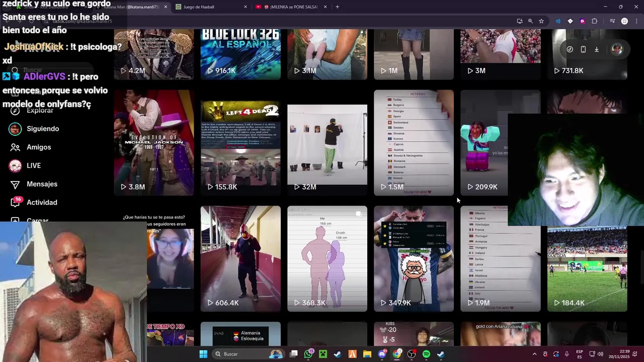Open the LIVE section link
Screen dimensions: 644x362
[34, 165]
